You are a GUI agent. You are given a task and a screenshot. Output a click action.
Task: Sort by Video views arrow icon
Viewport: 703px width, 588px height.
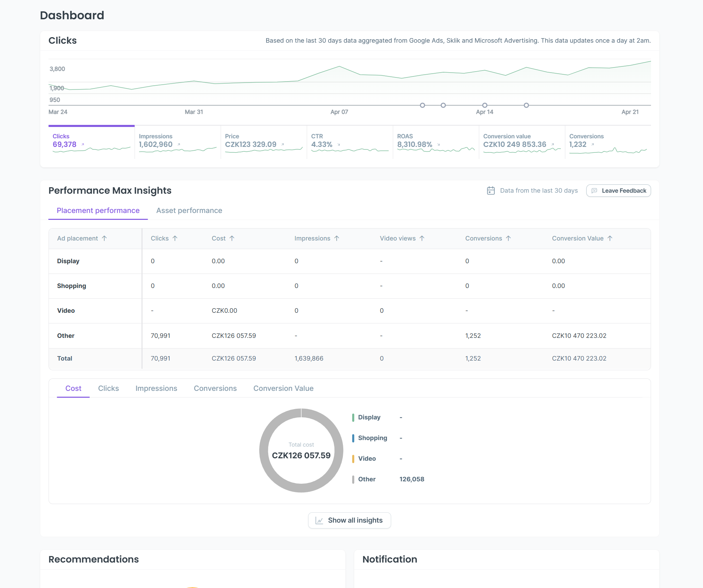tap(422, 238)
